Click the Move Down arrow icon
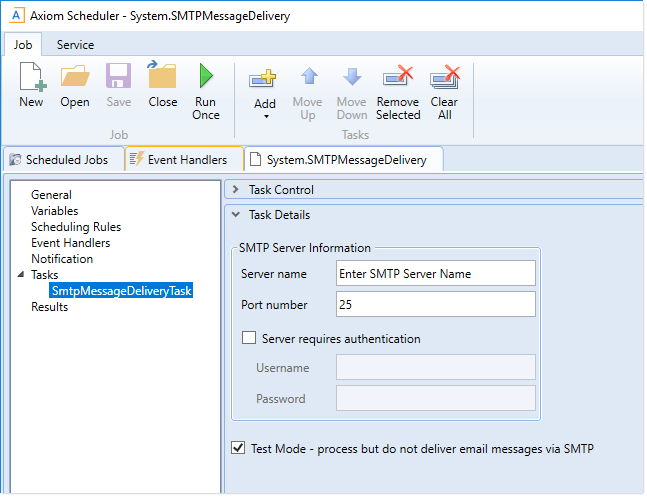The image size is (647, 497). [x=352, y=77]
